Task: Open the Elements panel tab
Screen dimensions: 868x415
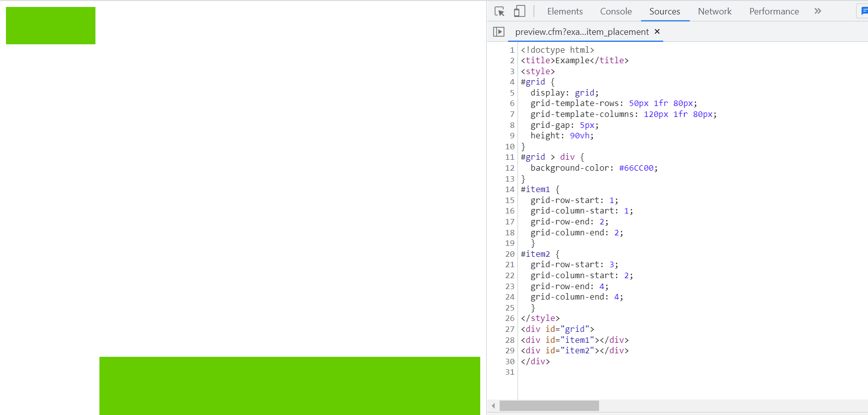Action: pos(565,11)
